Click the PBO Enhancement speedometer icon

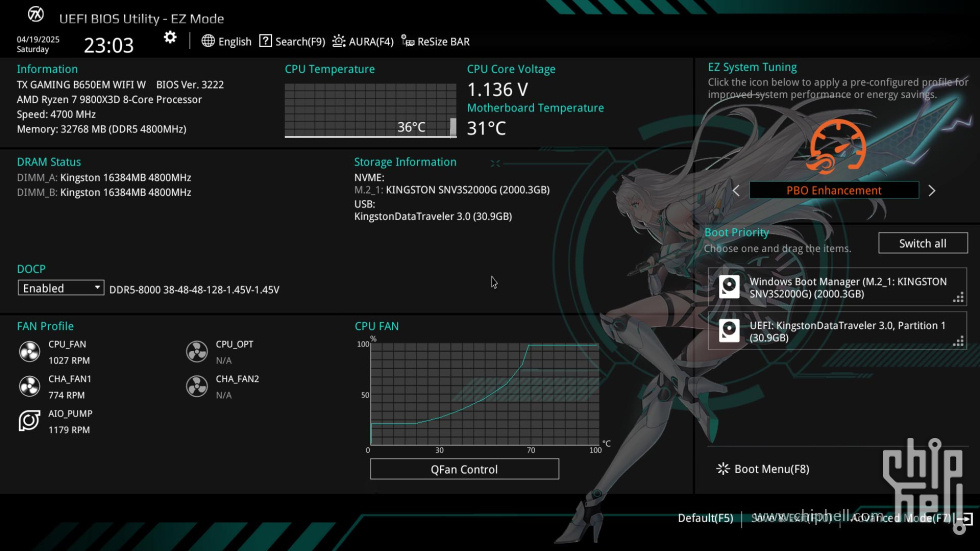(837, 147)
